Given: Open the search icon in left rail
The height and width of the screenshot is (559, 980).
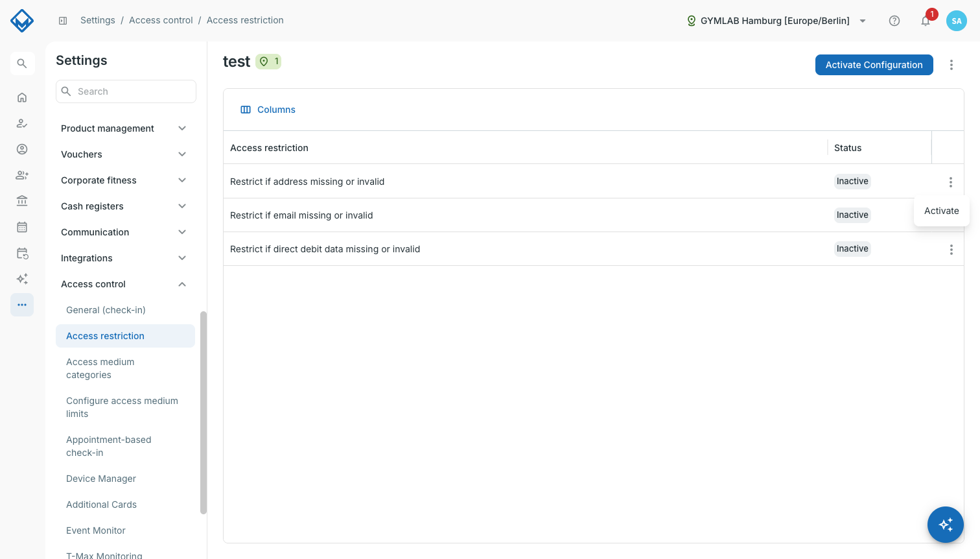Looking at the screenshot, I should 22,64.
